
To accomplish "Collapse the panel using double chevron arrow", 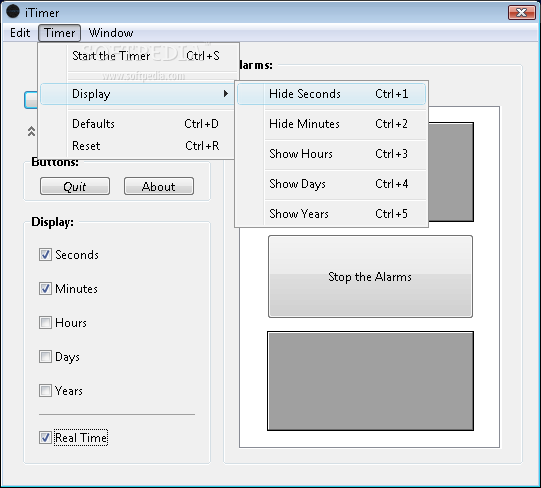I will (31, 131).
